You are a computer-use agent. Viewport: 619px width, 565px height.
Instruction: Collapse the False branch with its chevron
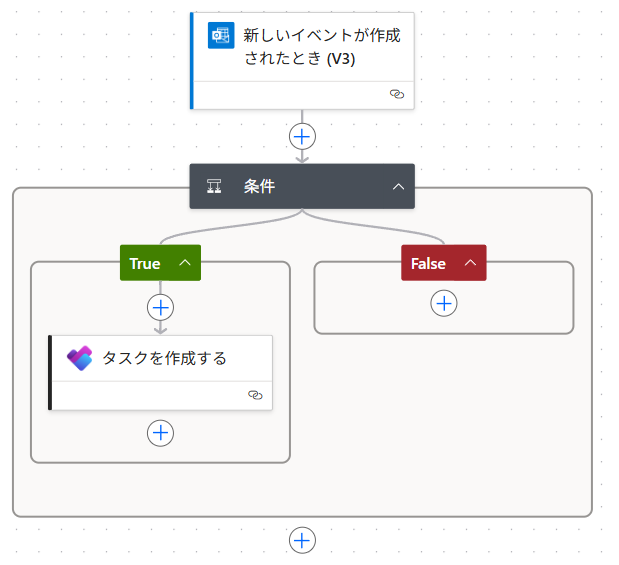pyautogui.click(x=470, y=263)
